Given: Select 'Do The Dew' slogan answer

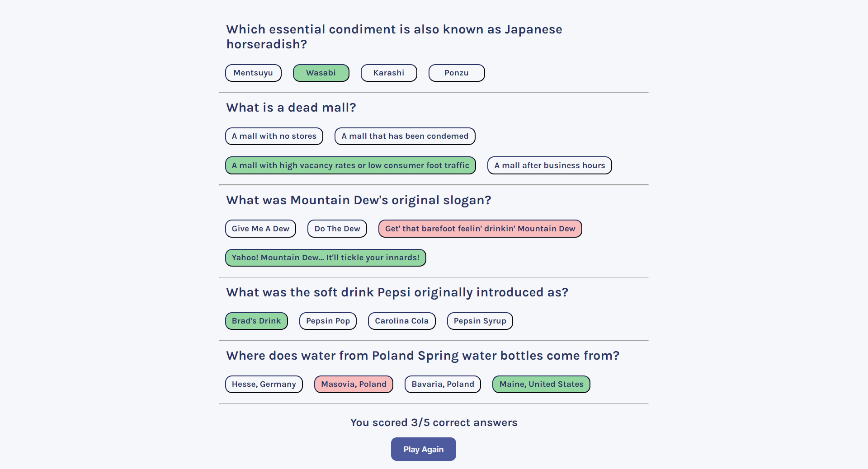Looking at the screenshot, I should pyautogui.click(x=337, y=229).
